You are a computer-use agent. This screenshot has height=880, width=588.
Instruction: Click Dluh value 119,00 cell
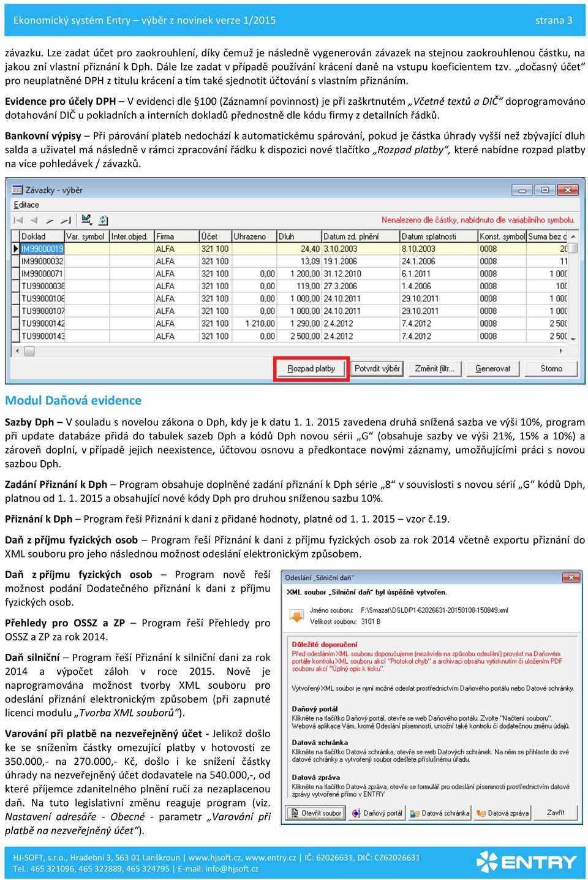coord(299,286)
